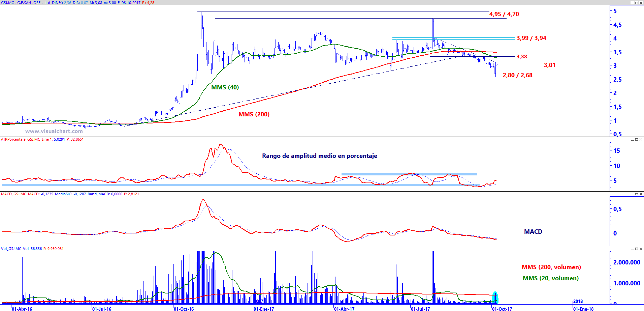Viewport: 644px width, 311px height.
Task: Click the '01-Ene-18' date axis label
Action: [x=584, y=309]
